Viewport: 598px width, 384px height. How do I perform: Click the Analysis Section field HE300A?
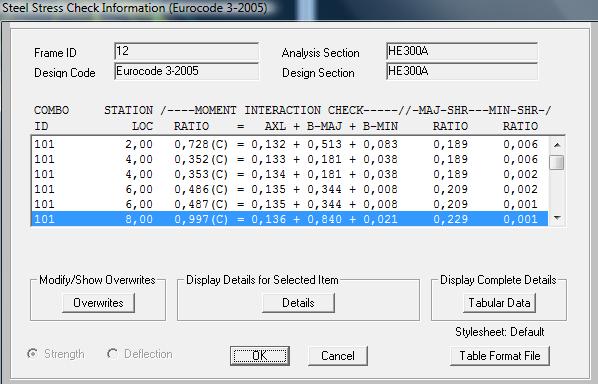click(x=462, y=51)
